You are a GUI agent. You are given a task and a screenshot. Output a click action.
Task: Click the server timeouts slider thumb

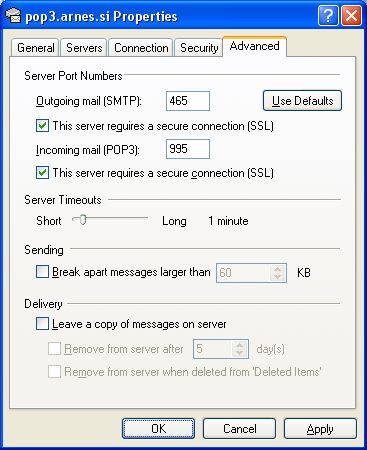(83, 220)
